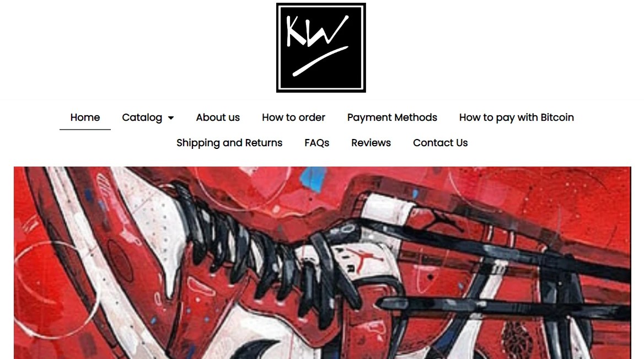
Task: View the Payment Methods page
Action: click(392, 117)
